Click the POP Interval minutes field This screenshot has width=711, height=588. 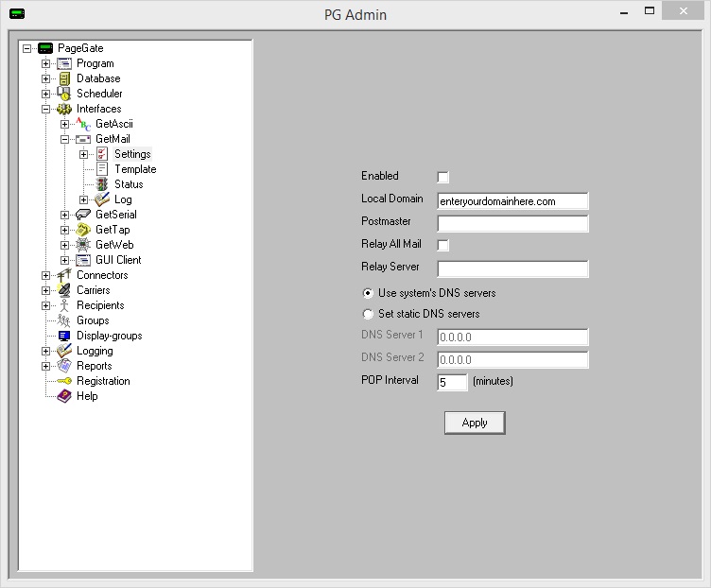coord(452,382)
